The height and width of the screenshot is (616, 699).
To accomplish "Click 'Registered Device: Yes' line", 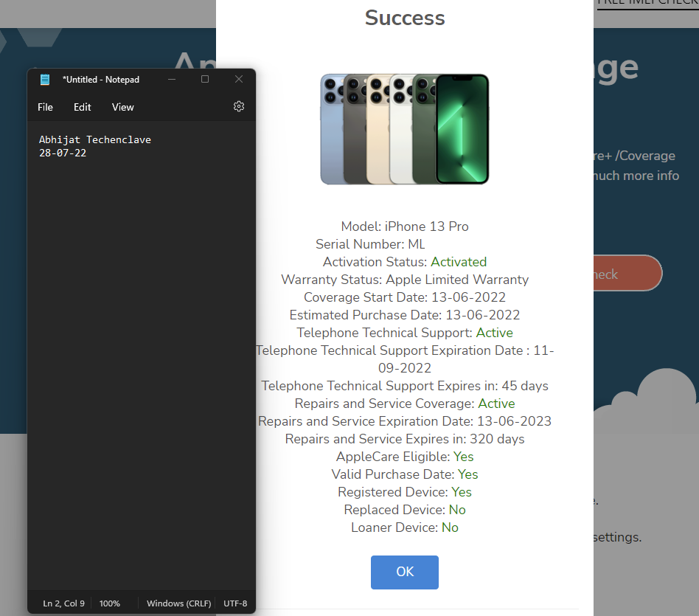I will click(x=405, y=492).
